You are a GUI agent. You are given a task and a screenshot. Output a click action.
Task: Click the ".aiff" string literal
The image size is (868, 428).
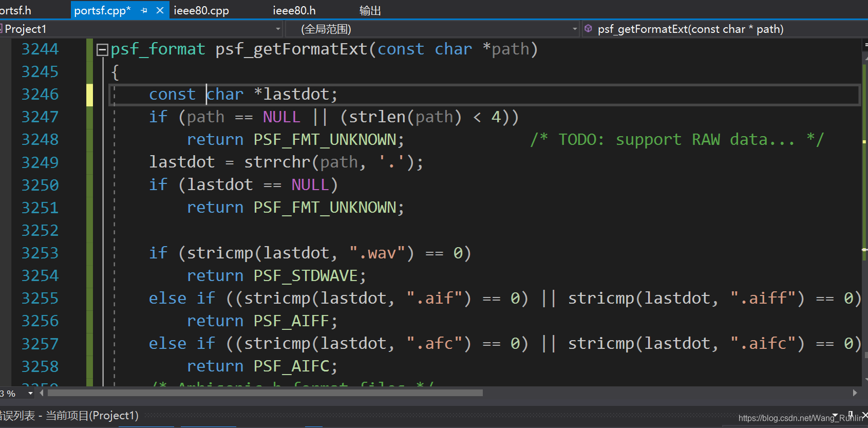(763, 299)
